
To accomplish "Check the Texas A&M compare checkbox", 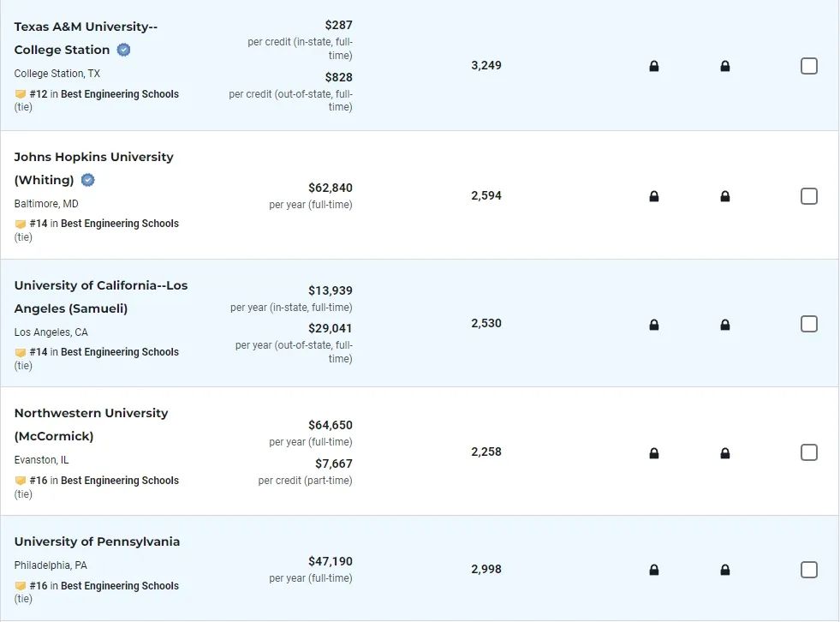I will point(809,66).
